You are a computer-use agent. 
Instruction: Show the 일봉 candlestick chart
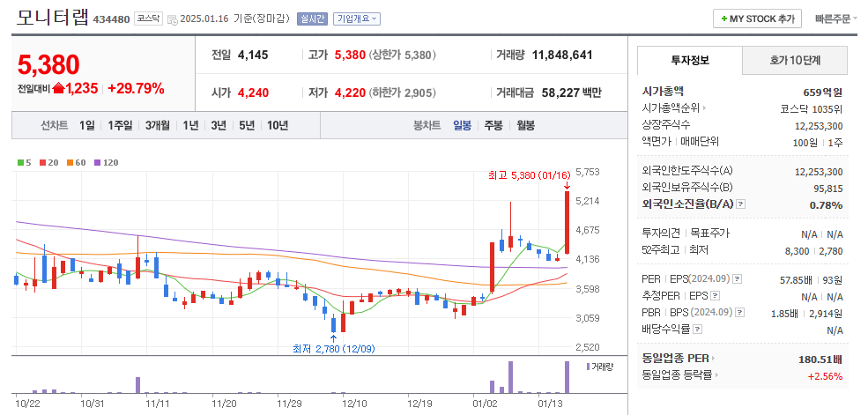point(463,126)
